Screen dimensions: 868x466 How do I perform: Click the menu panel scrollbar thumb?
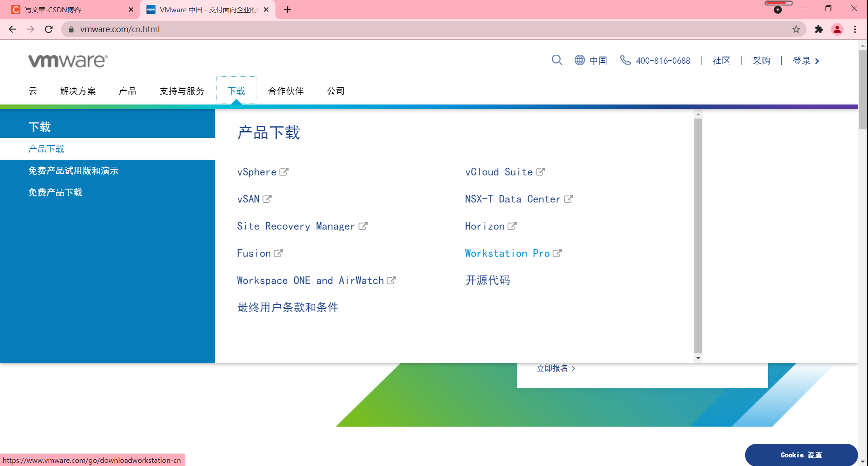698,235
